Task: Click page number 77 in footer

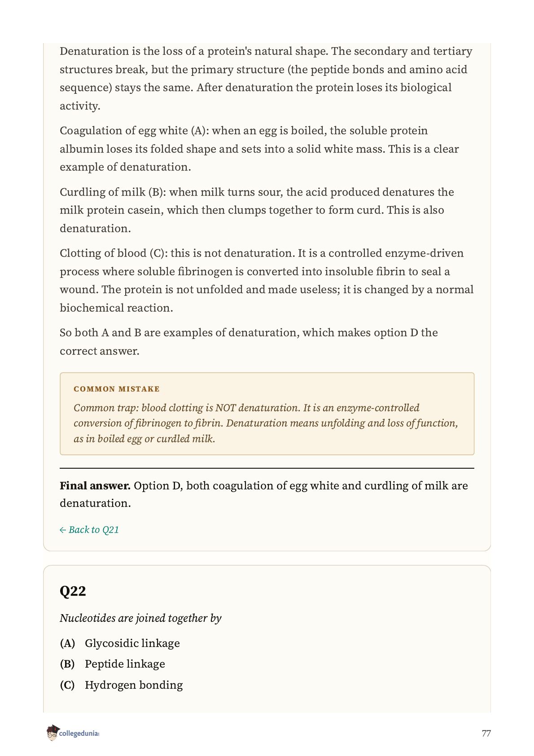Action: 486,734
